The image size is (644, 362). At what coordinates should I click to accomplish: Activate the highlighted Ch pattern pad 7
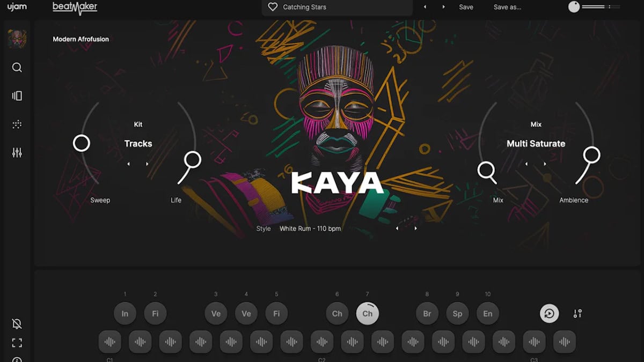coord(368,314)
